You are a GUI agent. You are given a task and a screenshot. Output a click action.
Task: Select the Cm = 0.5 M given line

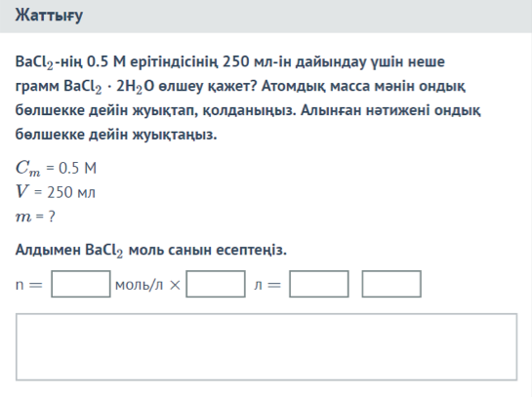[56, 168]
